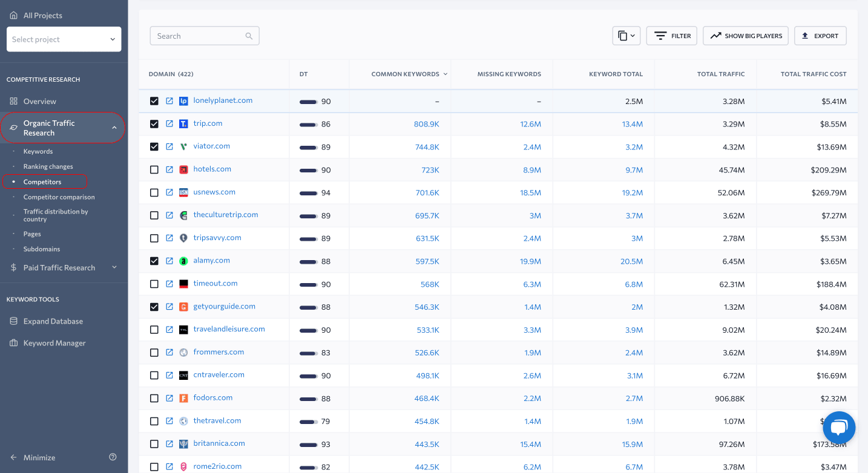Click the Keyword Total column header

point(616,74)
